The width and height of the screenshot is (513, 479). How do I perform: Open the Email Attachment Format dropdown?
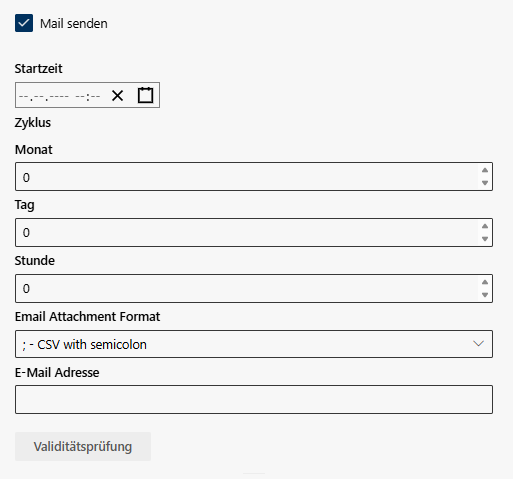click(254, 344)
